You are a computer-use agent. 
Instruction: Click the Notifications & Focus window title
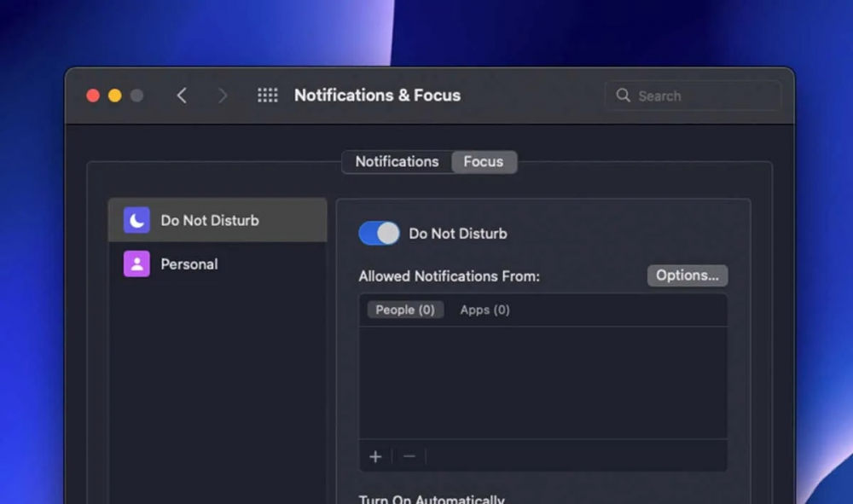pos(377,96)
